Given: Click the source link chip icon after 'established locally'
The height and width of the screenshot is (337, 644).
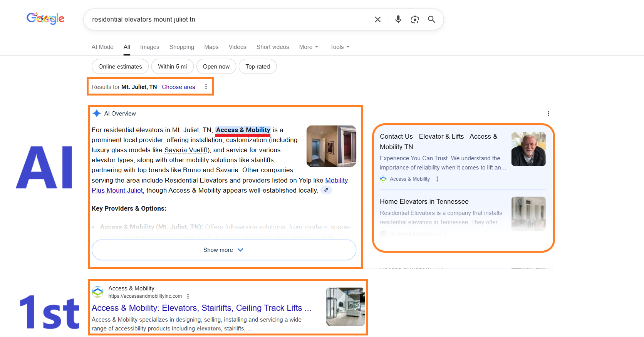Looking at the screenshot, I should click(326, 190).
